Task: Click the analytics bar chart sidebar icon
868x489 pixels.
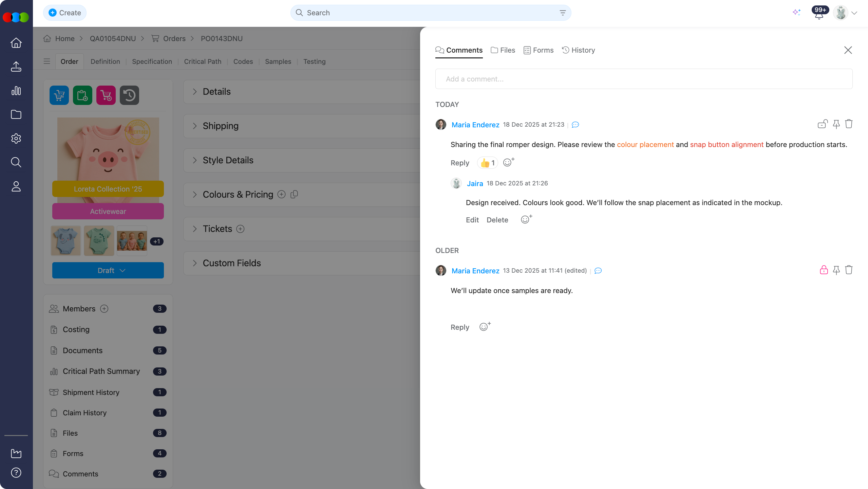Action: coord(16,91)
